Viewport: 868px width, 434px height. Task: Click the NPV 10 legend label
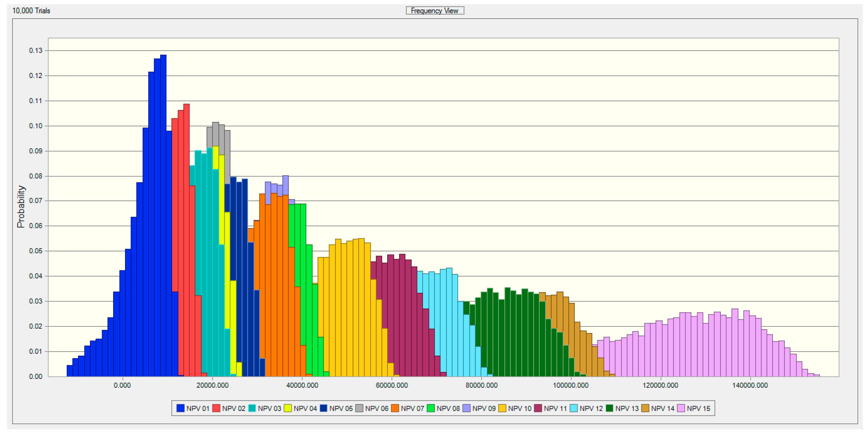click(x=519, y=408)
